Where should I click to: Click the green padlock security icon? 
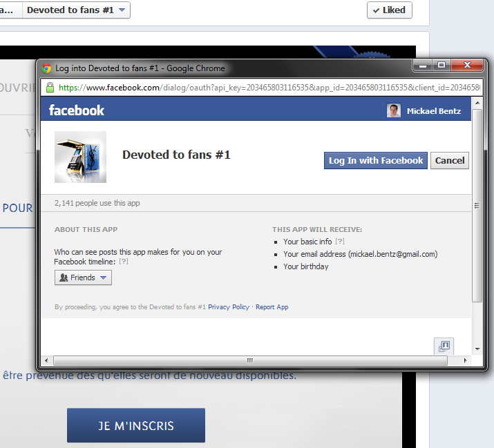pos(50,88)
